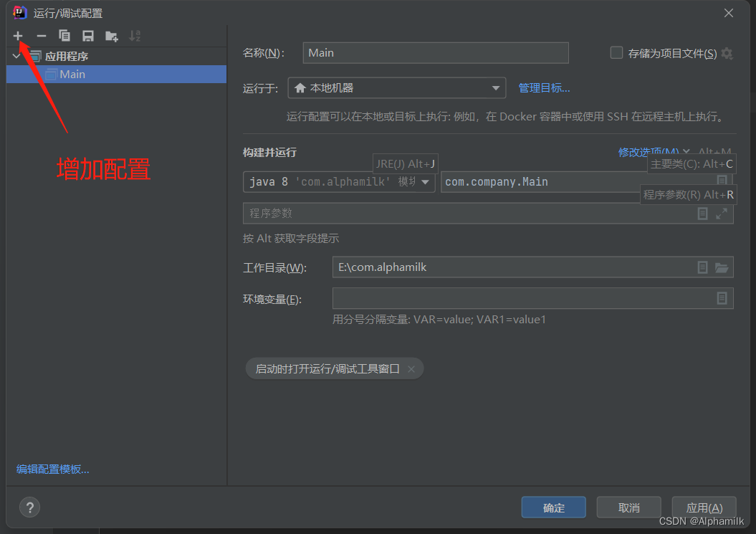Screen dimensions: 756x534
Task: Copy the selected configuration via toolbar icon
Action: click(x=64, y=36)
